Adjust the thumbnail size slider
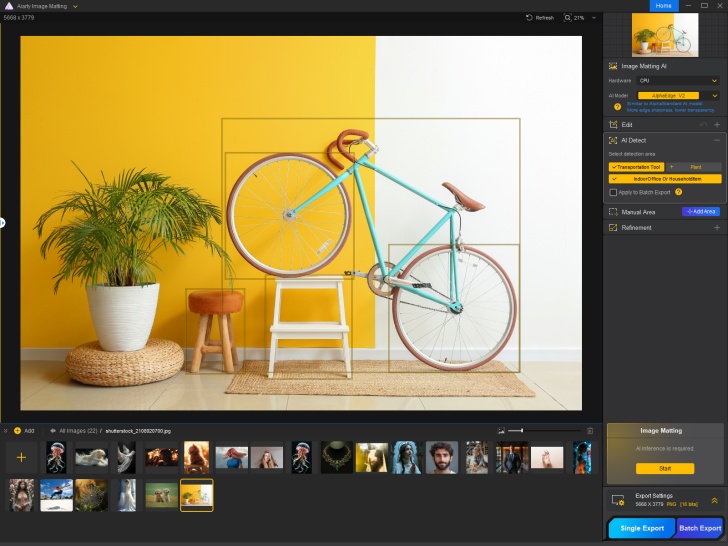Image resolution: width=728 pixels, height=546 pixels. (x=520, y=430)
